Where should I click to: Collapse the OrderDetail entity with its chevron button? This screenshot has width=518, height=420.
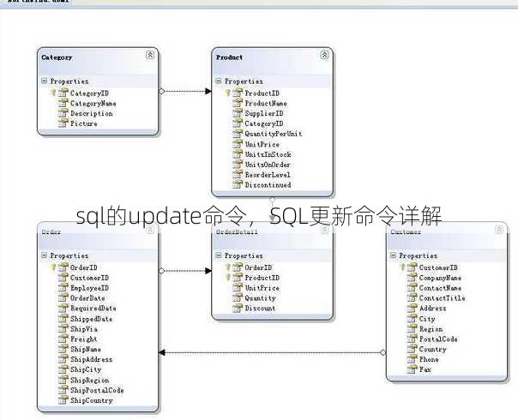325,229
